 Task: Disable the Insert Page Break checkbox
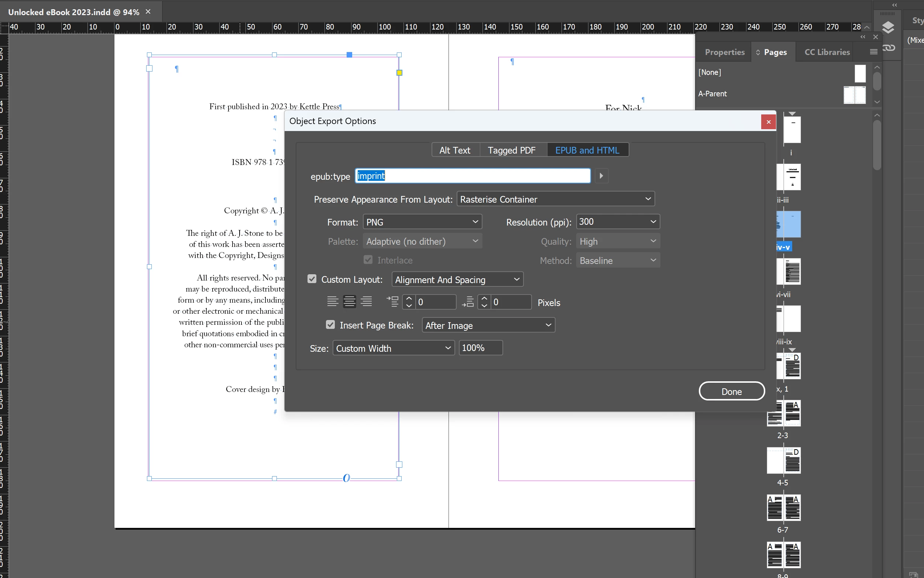point(330,325)
